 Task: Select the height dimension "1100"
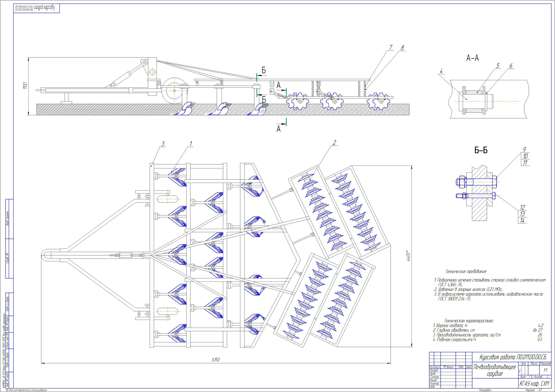pyautogui.click(x=26, y=86)
